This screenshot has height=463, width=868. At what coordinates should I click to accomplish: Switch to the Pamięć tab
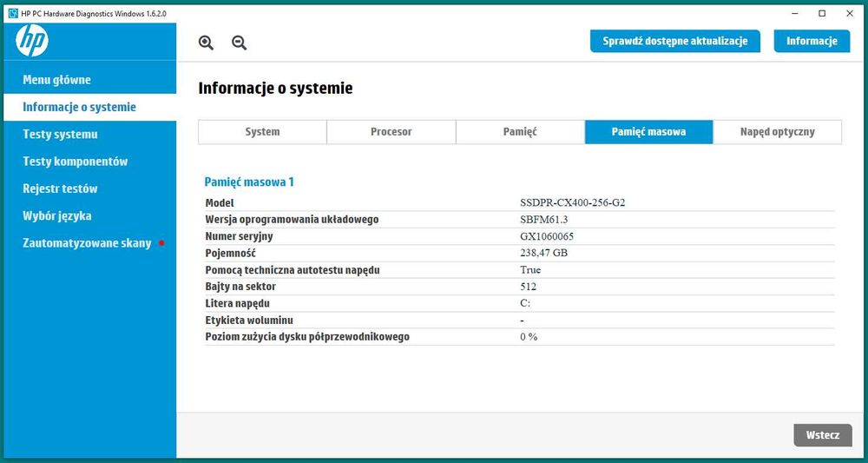520,132
